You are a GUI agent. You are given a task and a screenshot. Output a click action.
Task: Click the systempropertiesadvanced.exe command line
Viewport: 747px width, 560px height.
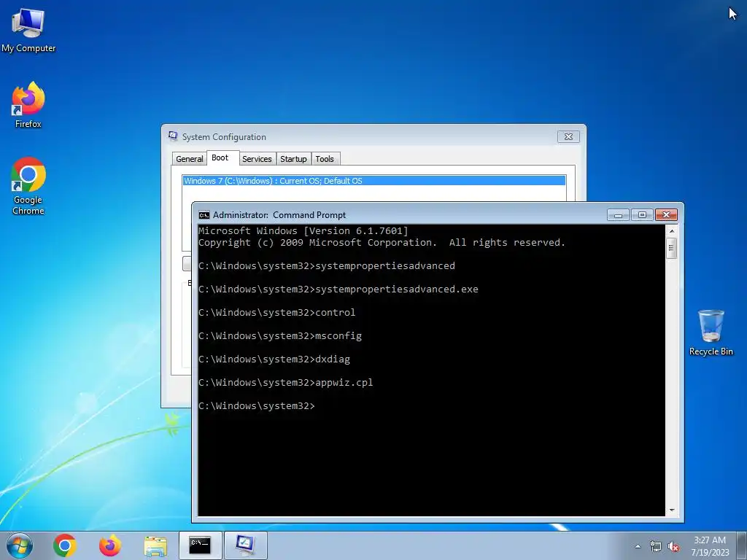click(x=338, y=289)
